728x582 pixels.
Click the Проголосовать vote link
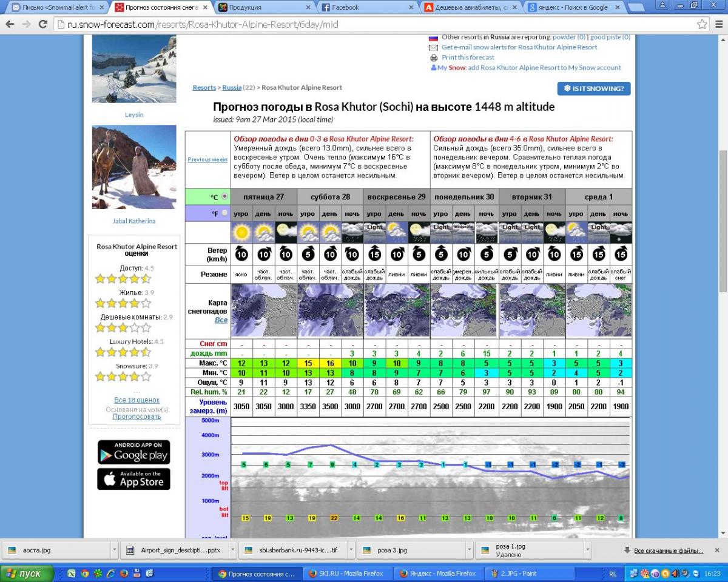pyautogui.click(x=136, y=417)
